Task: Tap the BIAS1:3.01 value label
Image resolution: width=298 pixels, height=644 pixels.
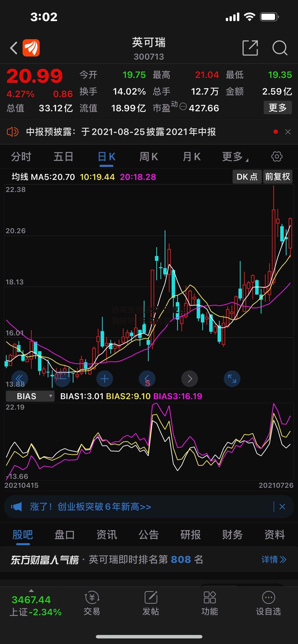Action: [x=82, y=396]
